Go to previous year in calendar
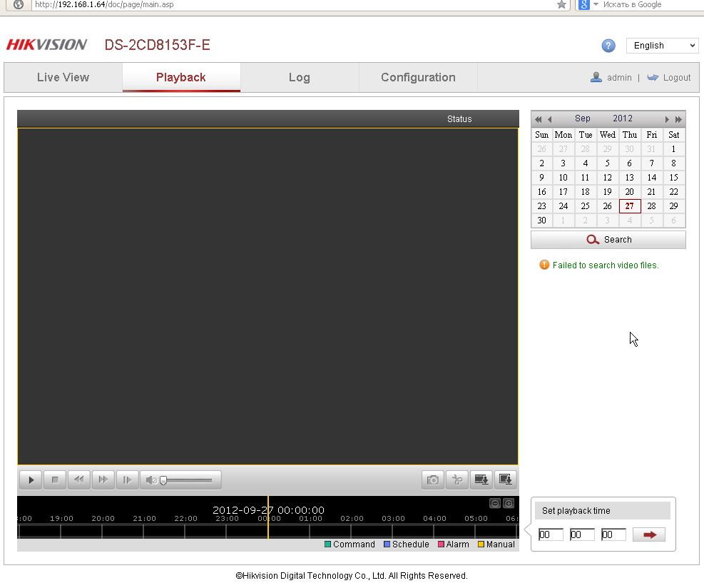 tap(538, 119)
